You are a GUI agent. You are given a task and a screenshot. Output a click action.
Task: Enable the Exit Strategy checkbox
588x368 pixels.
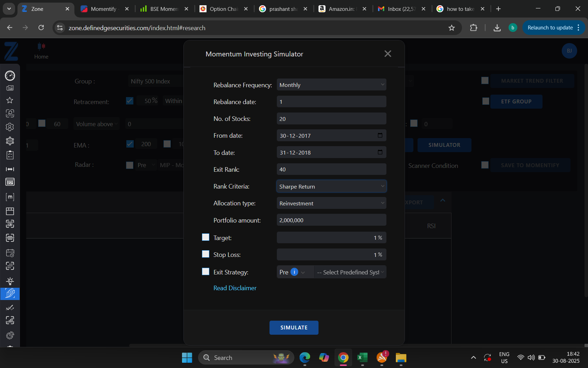coord(205,272)
